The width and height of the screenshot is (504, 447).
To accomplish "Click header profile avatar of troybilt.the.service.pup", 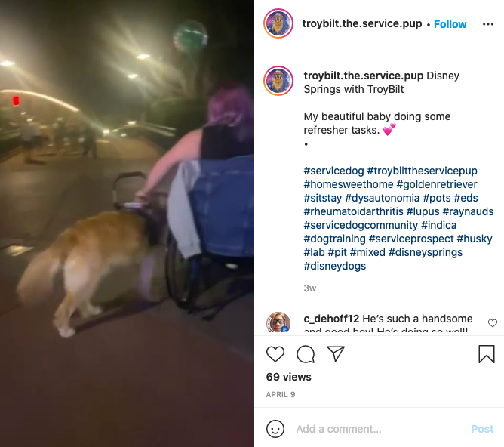I will coord(278,23).
